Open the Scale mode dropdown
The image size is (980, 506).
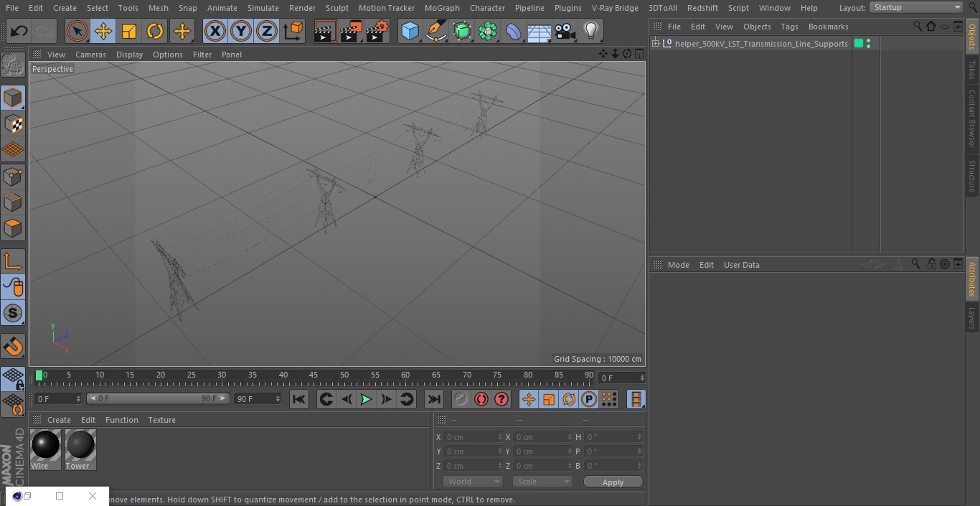(x=542, y=482)
